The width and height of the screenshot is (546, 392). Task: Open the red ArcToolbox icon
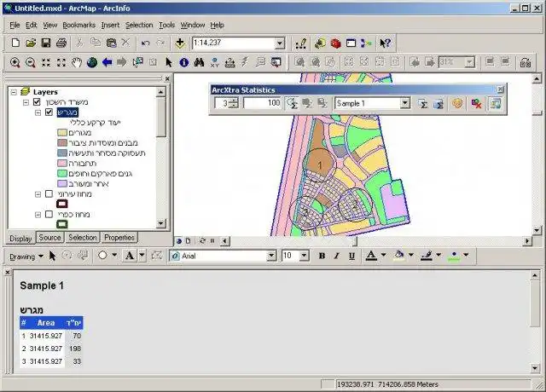(335, 43)
